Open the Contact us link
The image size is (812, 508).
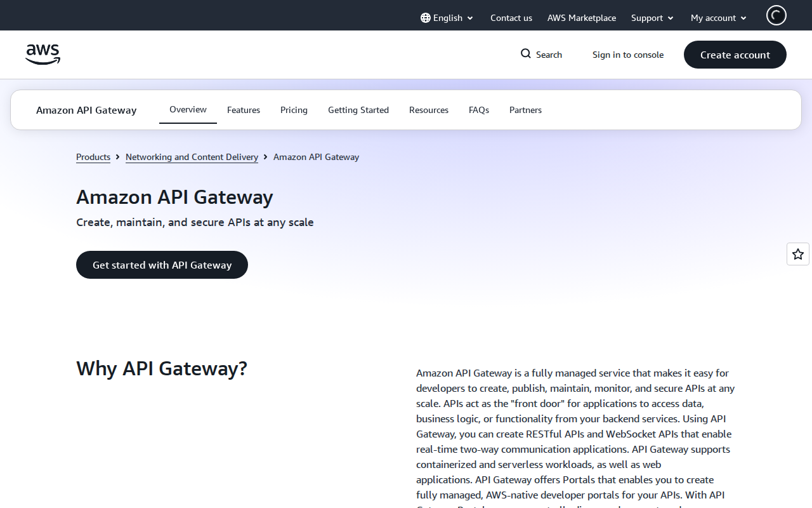coord(511,18)
